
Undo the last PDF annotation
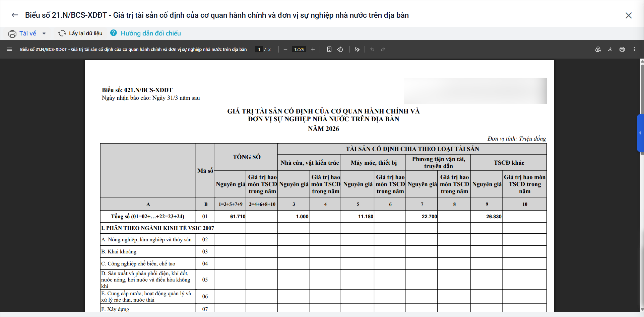point(372,49)
